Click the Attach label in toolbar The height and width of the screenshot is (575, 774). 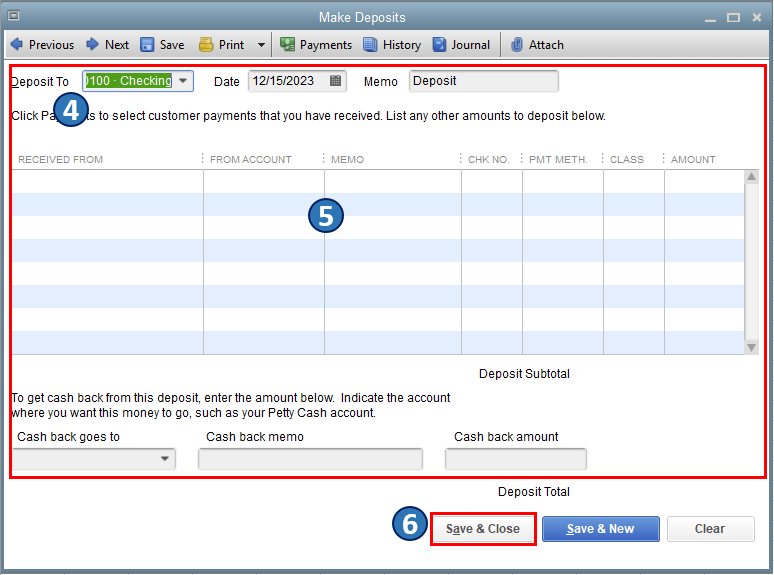(x=546, y=45)
